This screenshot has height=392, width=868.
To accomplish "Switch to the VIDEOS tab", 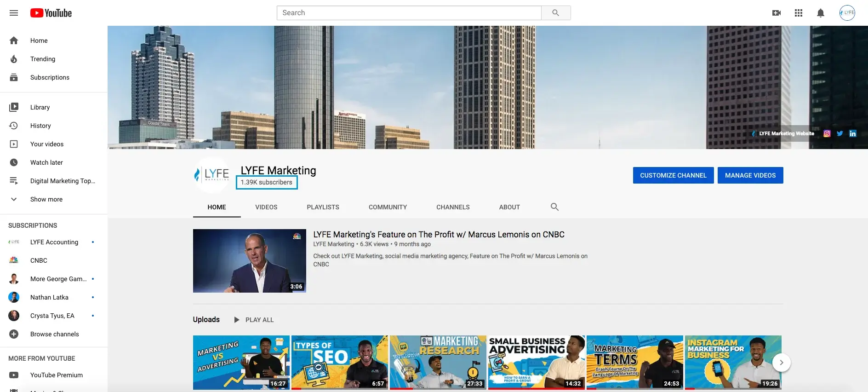I will [x=266, y=207].
